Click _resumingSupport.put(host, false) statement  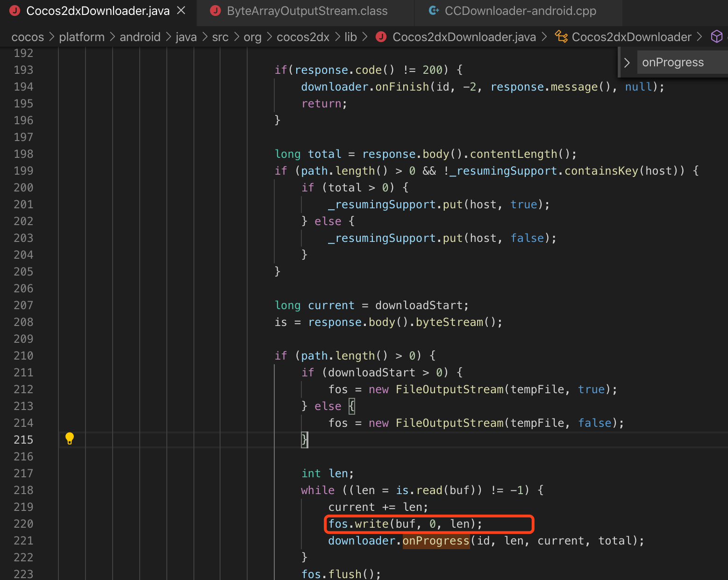442,238
